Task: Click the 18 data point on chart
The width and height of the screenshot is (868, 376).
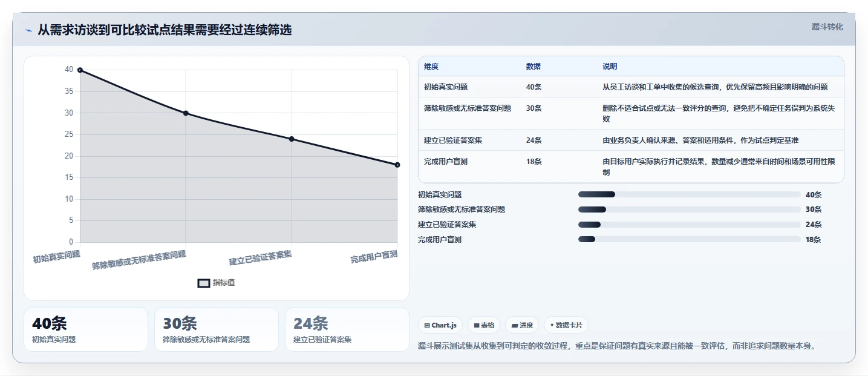Action: coord(397,165)
